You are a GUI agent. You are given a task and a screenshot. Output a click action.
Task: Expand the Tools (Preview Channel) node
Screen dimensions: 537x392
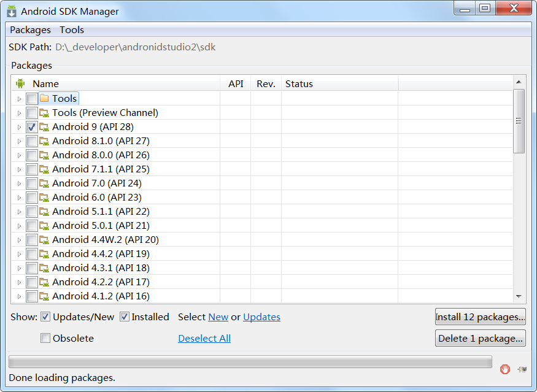(x=19, y=113)
